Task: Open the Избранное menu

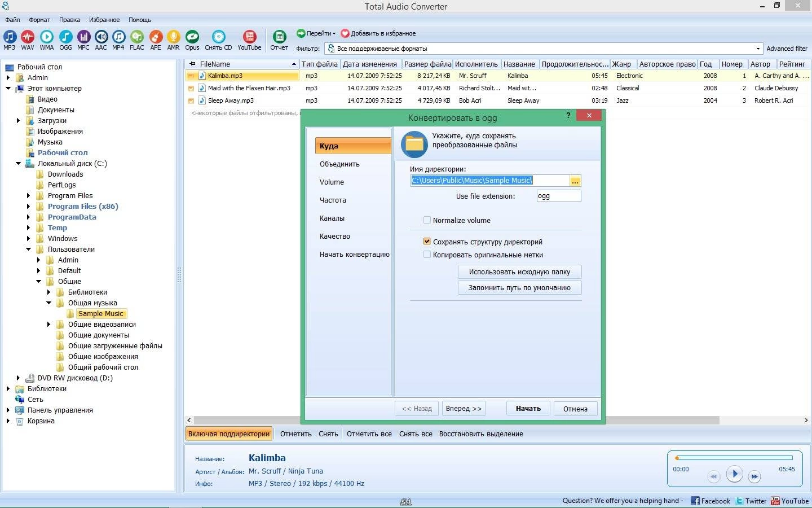Action: [104, 20]
